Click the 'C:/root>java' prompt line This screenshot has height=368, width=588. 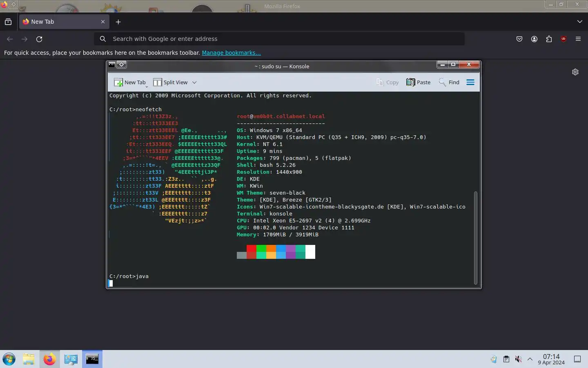(x=129, y=276)
